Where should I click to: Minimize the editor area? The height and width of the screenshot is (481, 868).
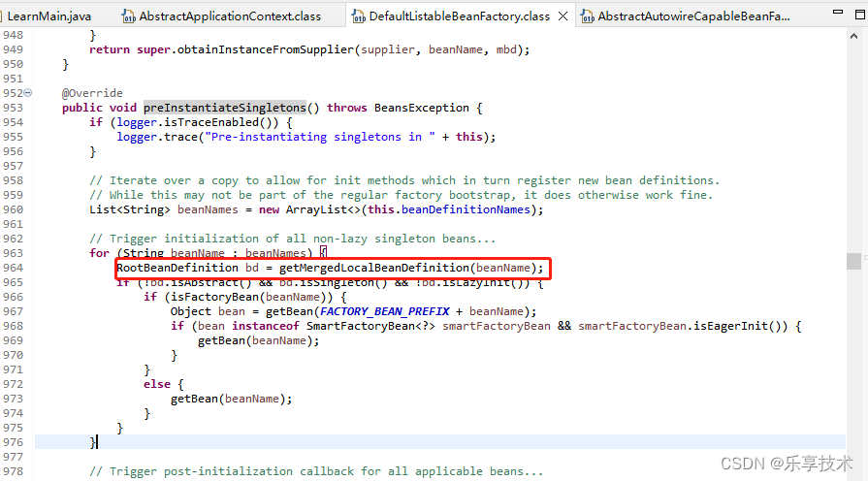click(838, 12)
